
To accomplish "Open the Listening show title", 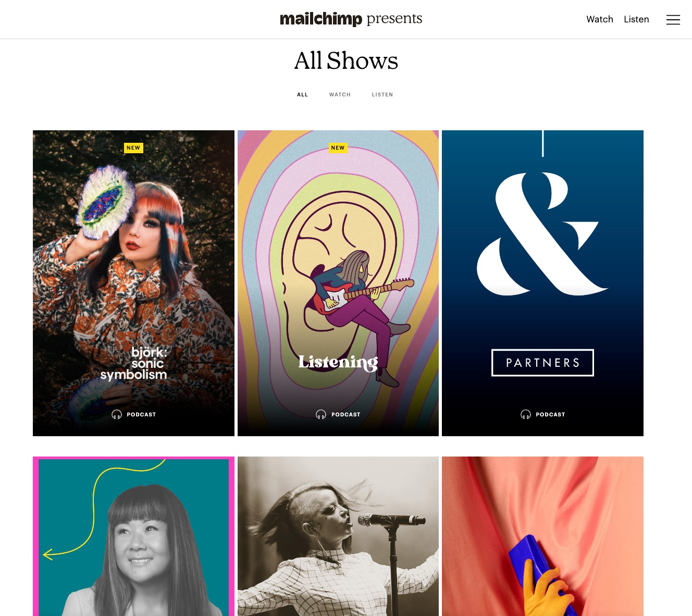I will click(338, 362).
